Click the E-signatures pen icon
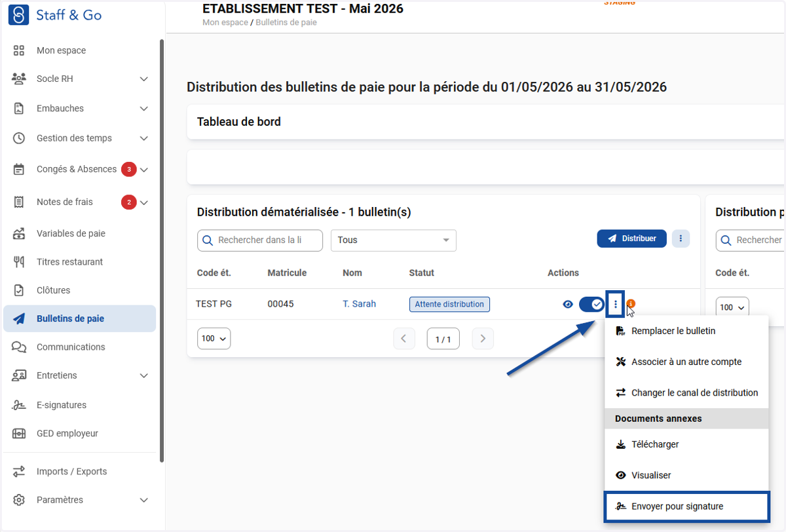Screen dimensions: 786x532 19,405
